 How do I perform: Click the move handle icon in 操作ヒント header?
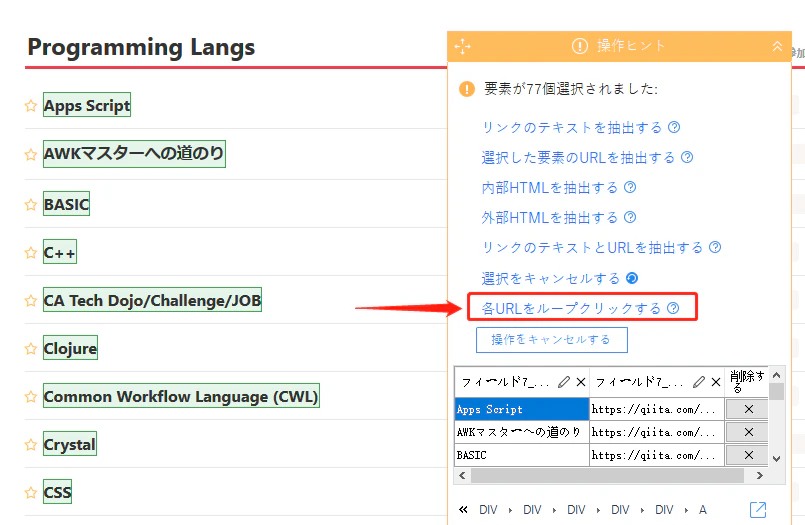pos(463,46)
